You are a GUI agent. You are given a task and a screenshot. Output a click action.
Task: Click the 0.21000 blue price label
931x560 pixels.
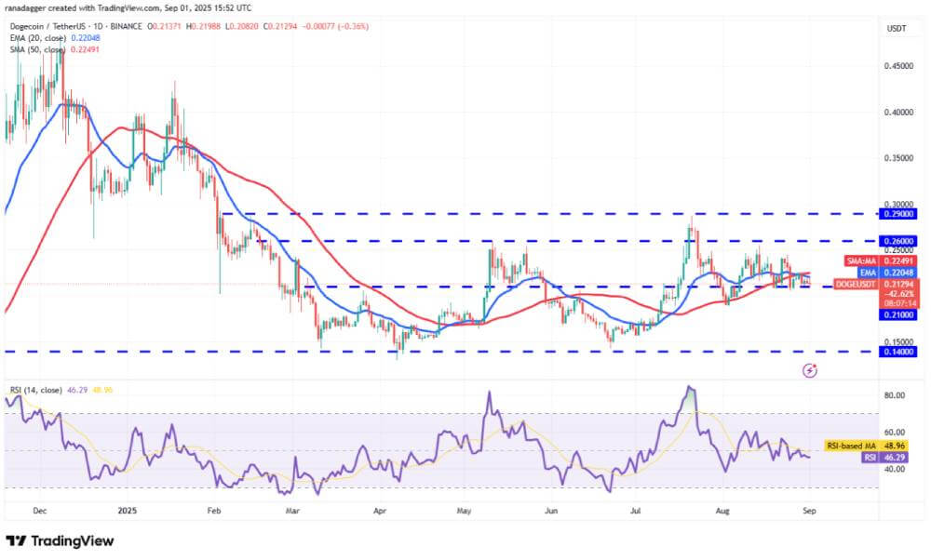899,315
